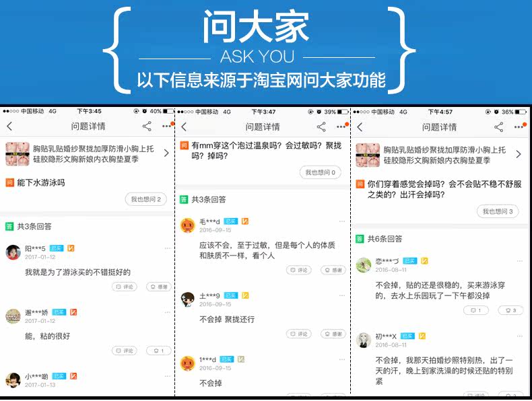Image resolution: width=532 pixels, height=401 pixels.
Task: Tap back arrow in the 下午3:45 screen
Action: point(9,126)
